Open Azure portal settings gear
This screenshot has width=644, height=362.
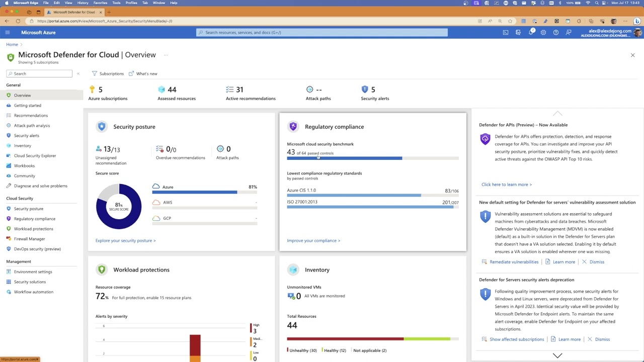coord(543,32)
